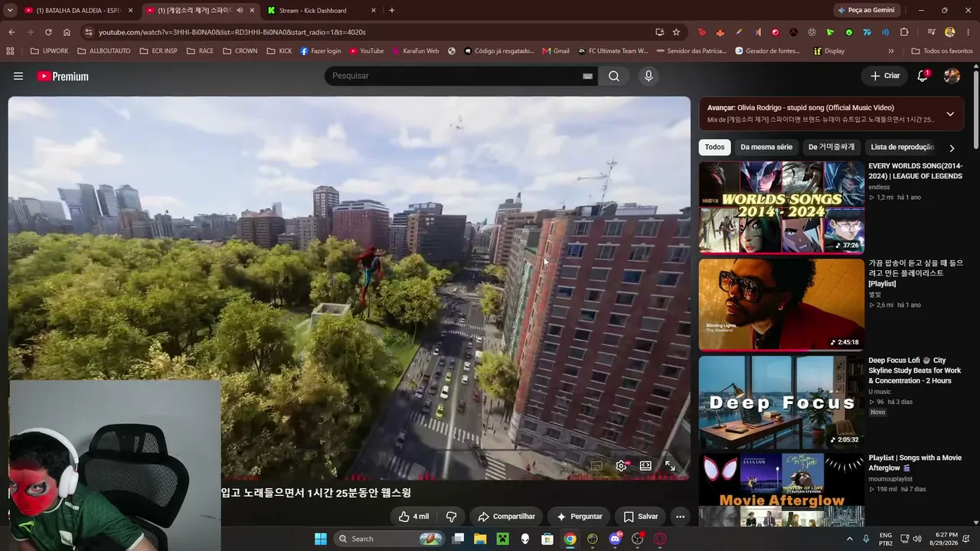Click the Criar create button

[x=885, y=76]
